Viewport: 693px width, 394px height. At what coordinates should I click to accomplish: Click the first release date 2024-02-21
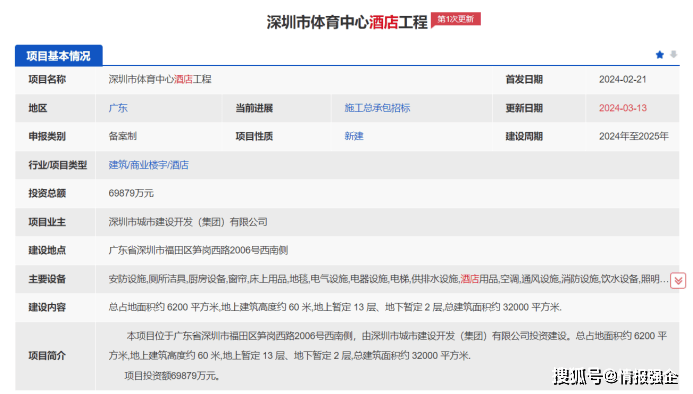click(623, 80)
